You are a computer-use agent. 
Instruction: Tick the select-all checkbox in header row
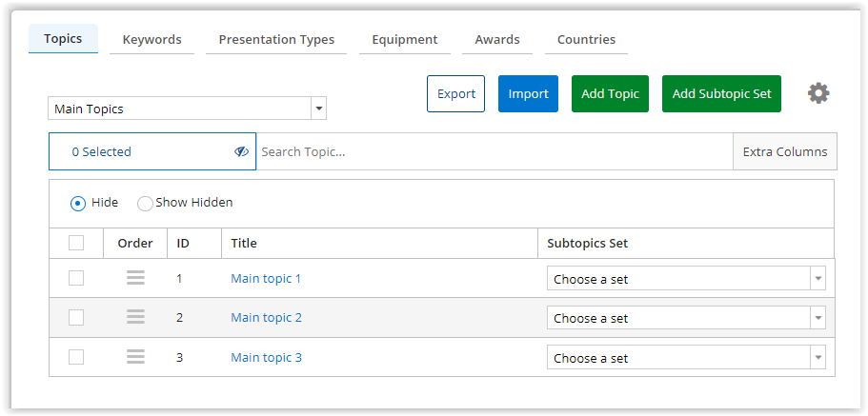pos(76,243)
